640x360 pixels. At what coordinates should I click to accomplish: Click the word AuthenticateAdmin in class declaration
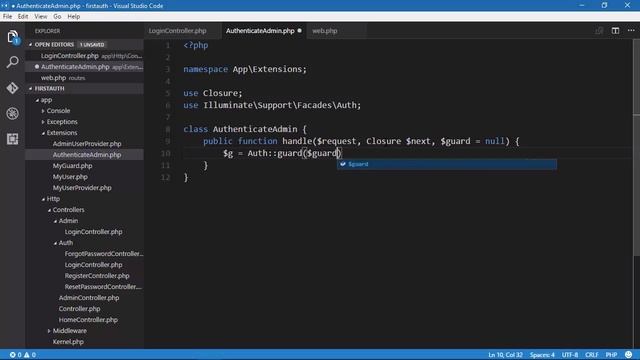click(x=255, y=129)
